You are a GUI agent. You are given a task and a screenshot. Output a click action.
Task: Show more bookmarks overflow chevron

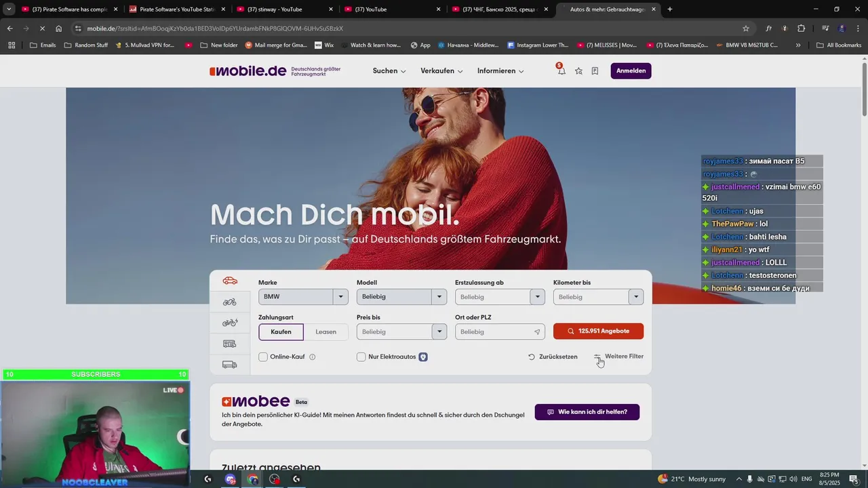[798, 45]
